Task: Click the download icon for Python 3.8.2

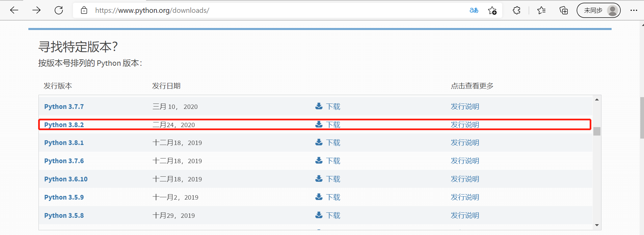Action: coord(319,124)
